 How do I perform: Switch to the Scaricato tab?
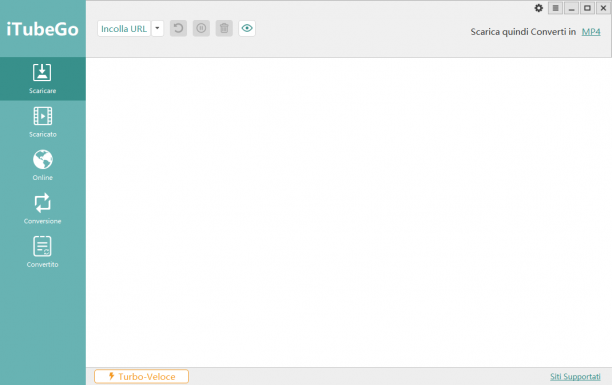43,122
